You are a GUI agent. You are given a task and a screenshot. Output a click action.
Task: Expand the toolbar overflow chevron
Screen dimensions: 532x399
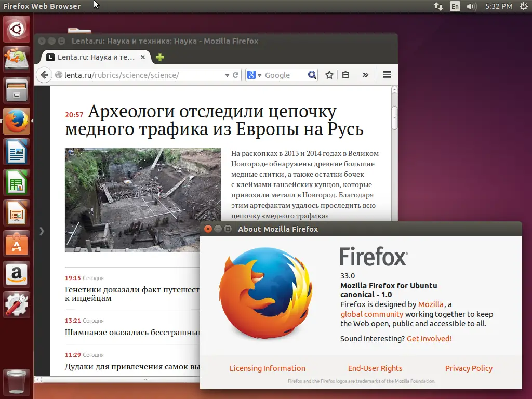click(365, 75)
